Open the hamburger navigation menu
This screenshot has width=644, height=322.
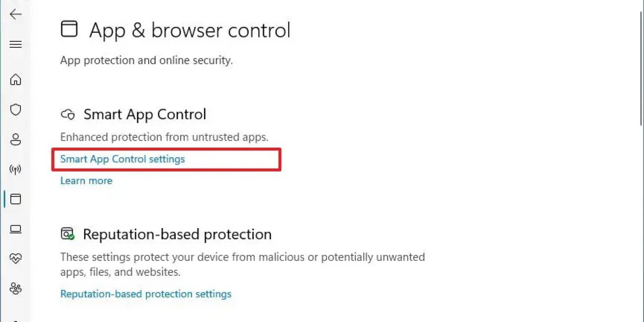(16, 45)
